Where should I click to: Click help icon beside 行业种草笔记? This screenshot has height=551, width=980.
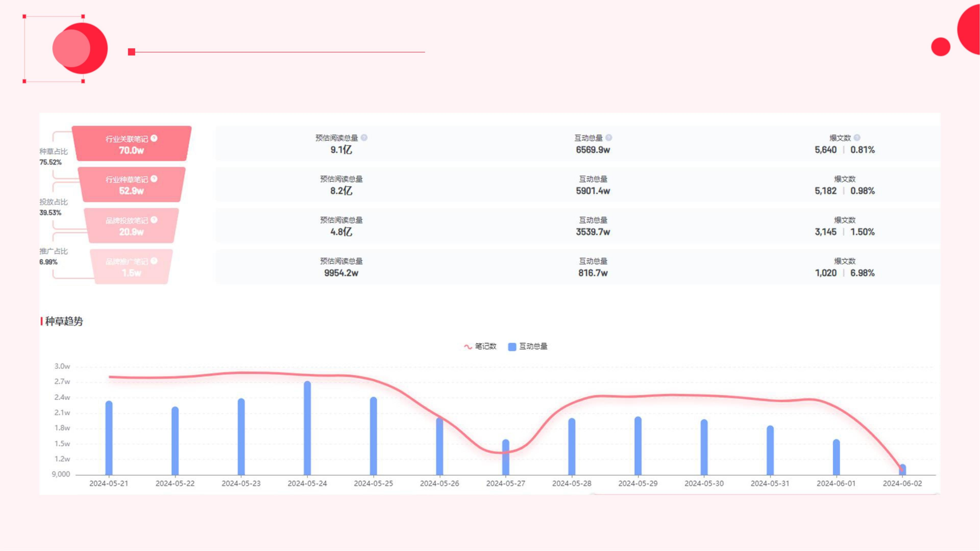[154, 179]
